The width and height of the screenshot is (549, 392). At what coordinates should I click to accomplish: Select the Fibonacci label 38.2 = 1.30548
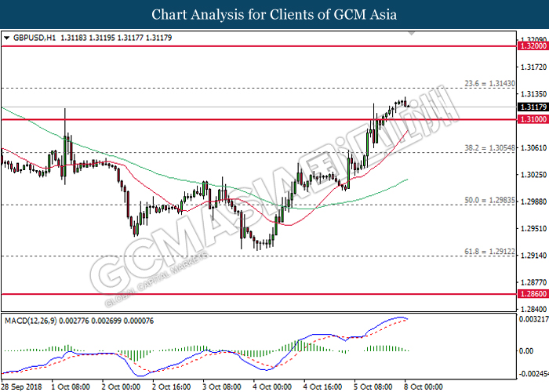tap(489, 148)
